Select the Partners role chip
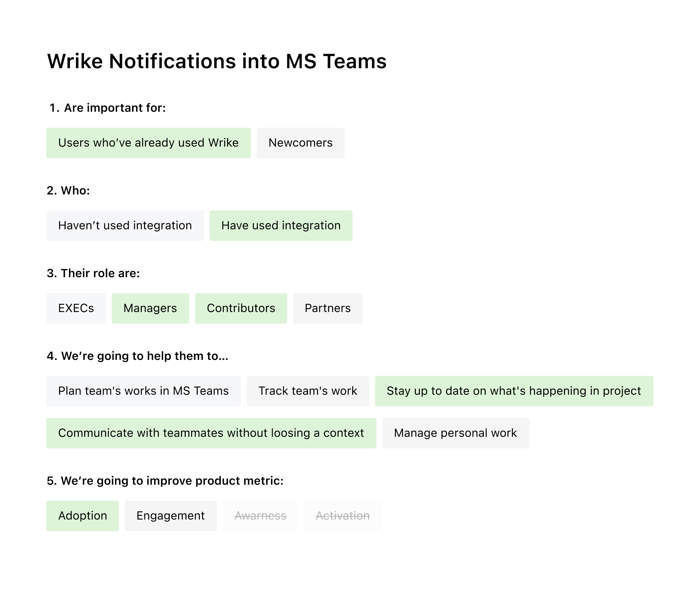The width and height of the screenshot is (700, 595). click(x=328, y=308)
